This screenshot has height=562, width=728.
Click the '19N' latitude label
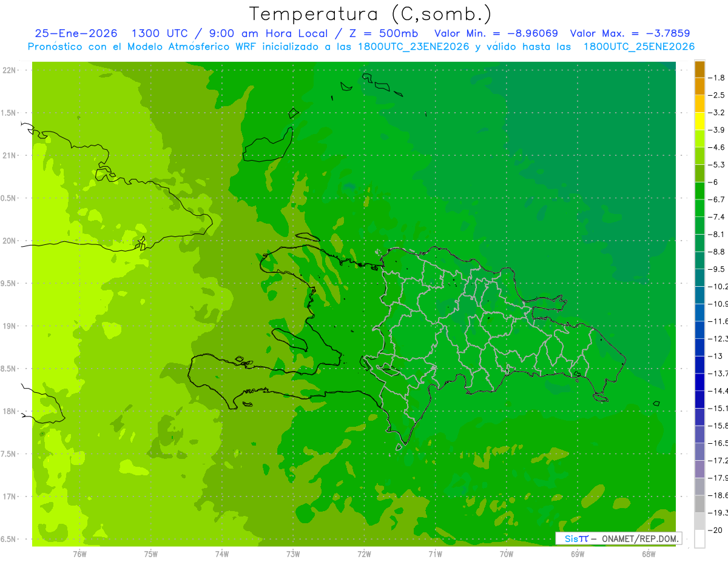click(x=10, y=326)
